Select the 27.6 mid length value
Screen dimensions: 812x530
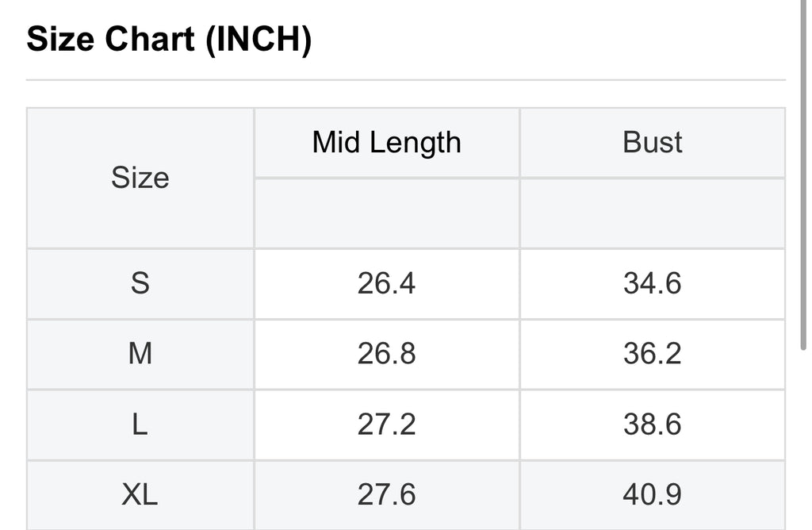coord(386,495)
